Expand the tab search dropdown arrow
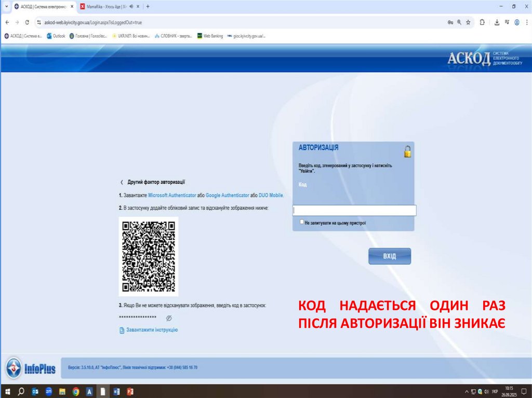This screenshot has height=398, width=532. (x=6, y=6)
